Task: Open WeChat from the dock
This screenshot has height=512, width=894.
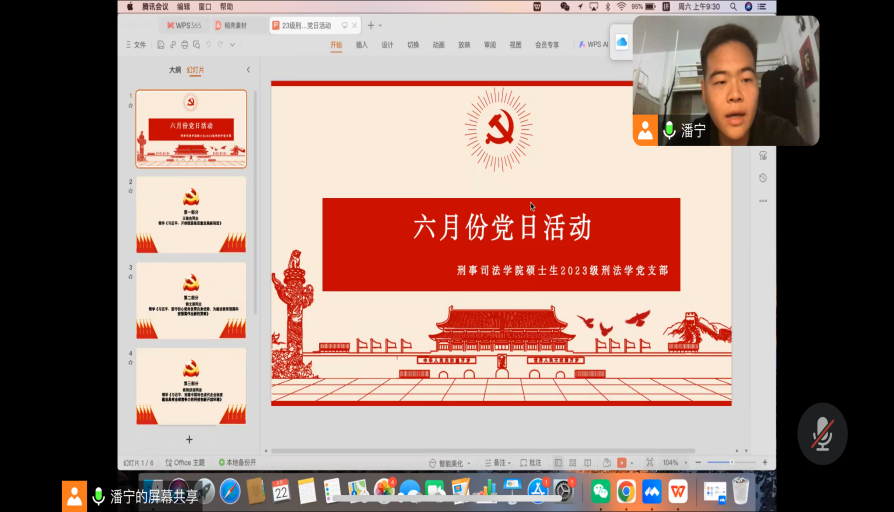Action: click(x=600, y=491)
